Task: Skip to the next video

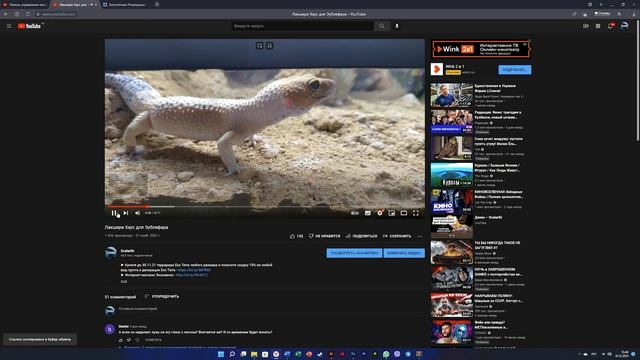Action: click(126, 213)
